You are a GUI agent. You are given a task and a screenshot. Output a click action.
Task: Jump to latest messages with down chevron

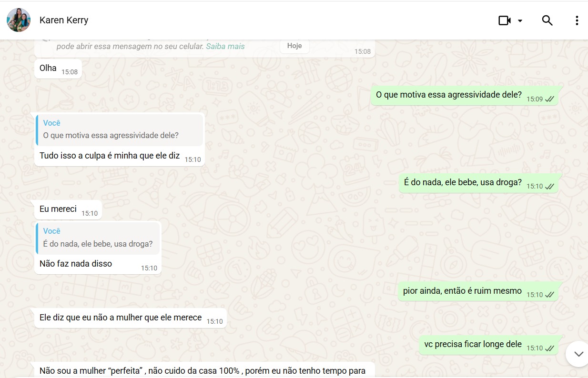click(x=578, y=354)
